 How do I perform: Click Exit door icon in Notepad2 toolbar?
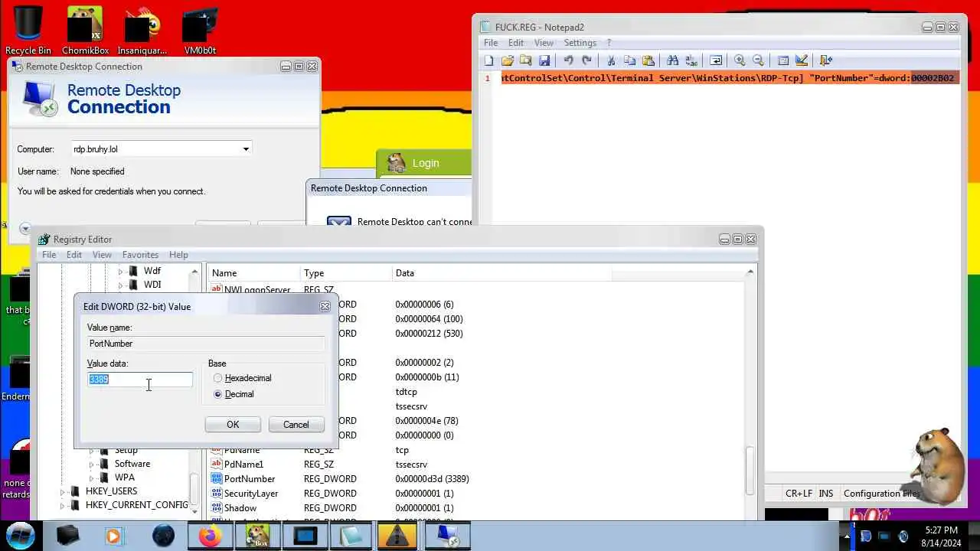(x=825, y=60)
